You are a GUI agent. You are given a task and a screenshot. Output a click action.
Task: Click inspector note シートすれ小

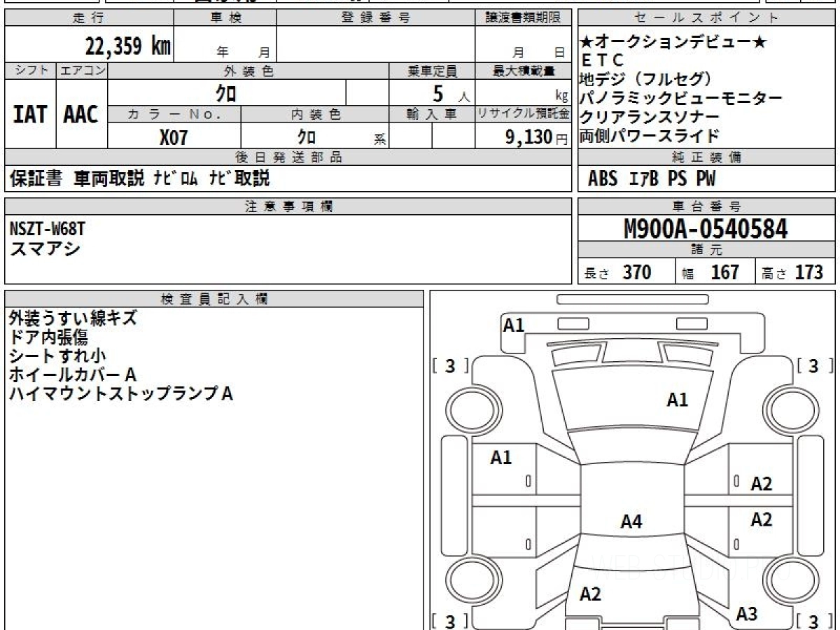click(x=57, y=356)
